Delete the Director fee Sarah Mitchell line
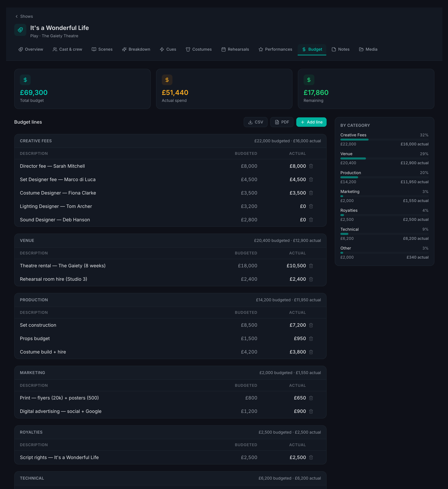 (311, 166)
